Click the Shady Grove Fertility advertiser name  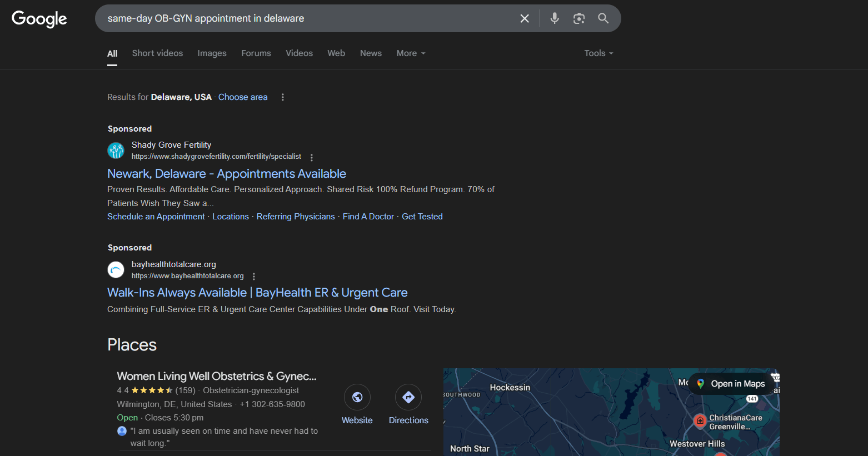coord(171,145)
